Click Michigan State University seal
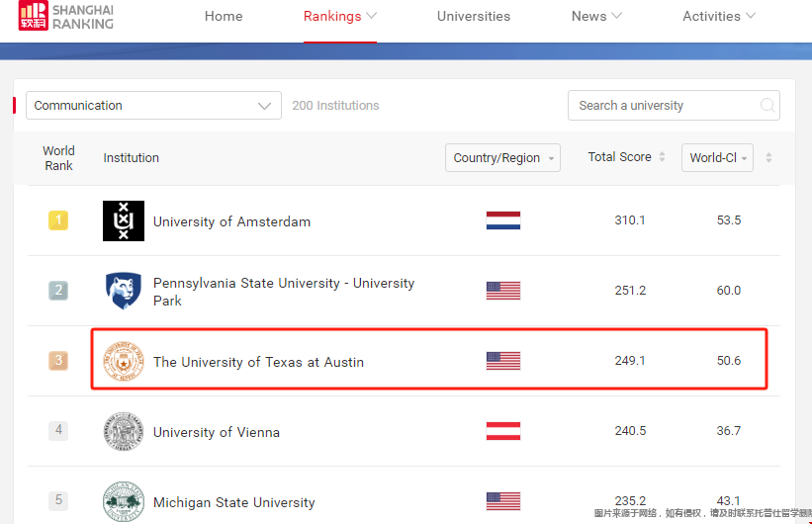812x524 pixels. (x=124, y=501)
